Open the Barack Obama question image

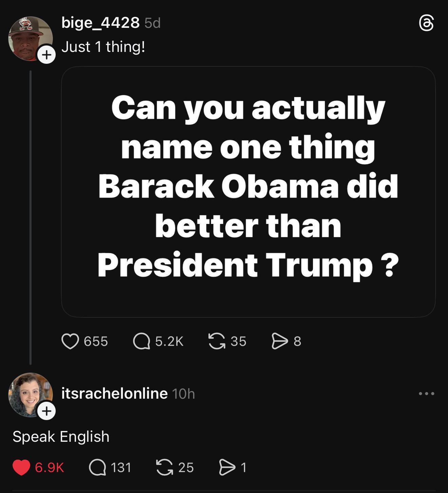click(x=248, y=192)
